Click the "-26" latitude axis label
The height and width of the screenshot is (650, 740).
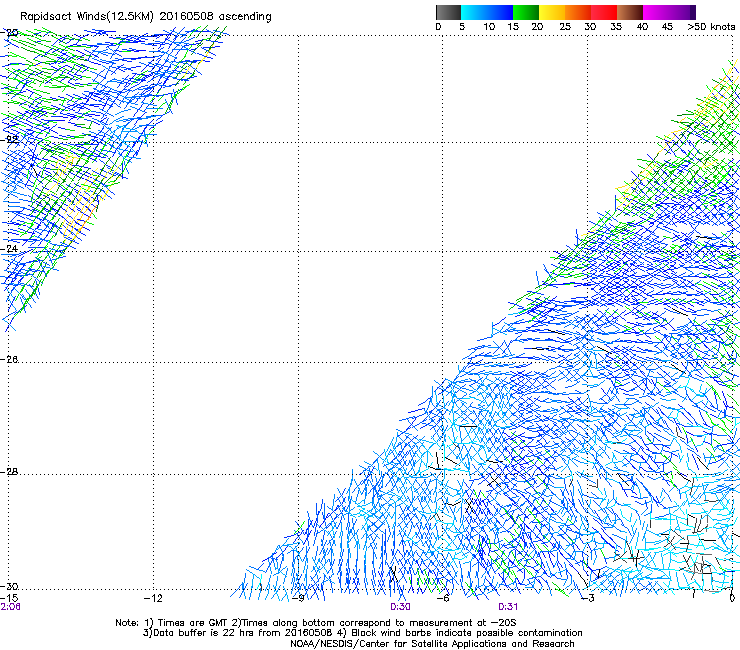pyautogui.click(x=10, y=360)
